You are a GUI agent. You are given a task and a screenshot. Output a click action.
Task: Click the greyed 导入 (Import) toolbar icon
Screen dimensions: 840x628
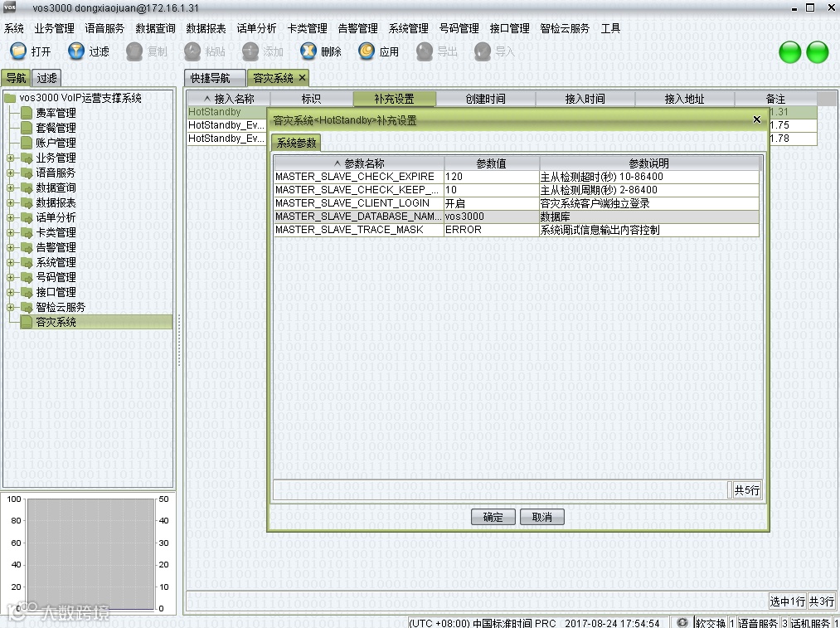pyautogui.click(x=482, y=51)
